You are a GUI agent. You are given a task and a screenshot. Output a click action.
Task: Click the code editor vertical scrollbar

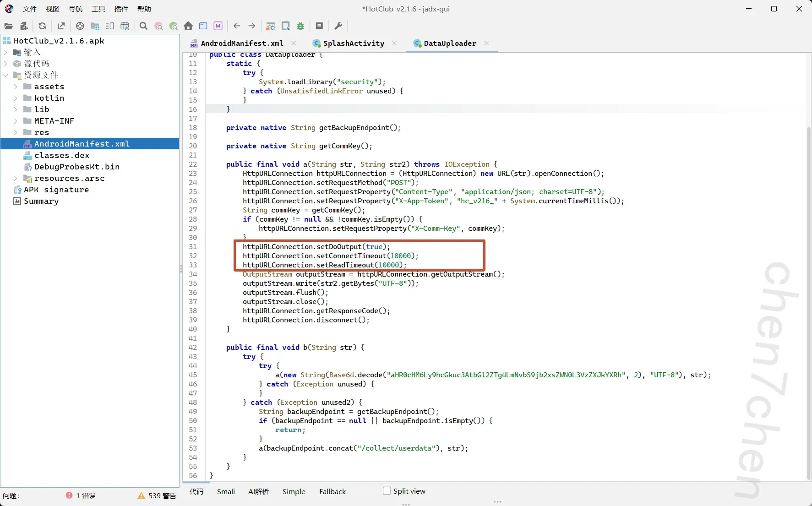tap(808, 302)
